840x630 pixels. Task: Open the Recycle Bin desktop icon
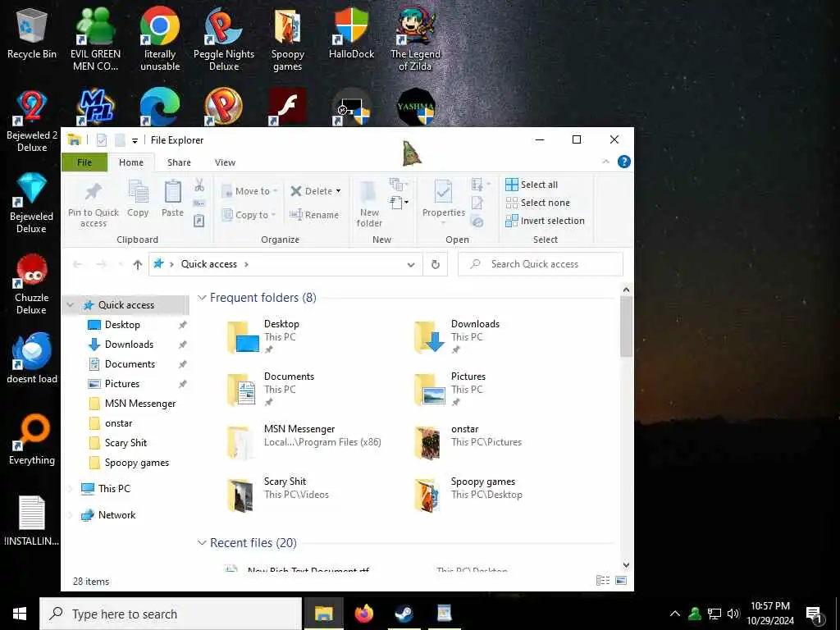pos(32,34)
